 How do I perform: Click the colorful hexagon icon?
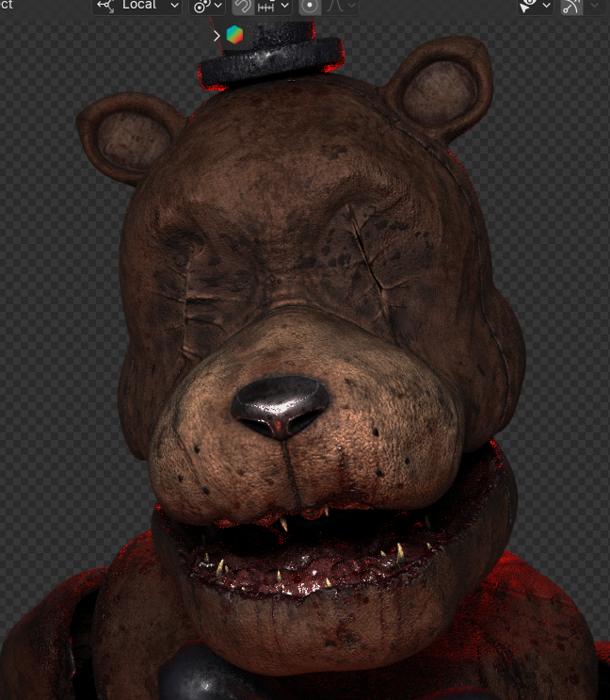pos(234,35)
